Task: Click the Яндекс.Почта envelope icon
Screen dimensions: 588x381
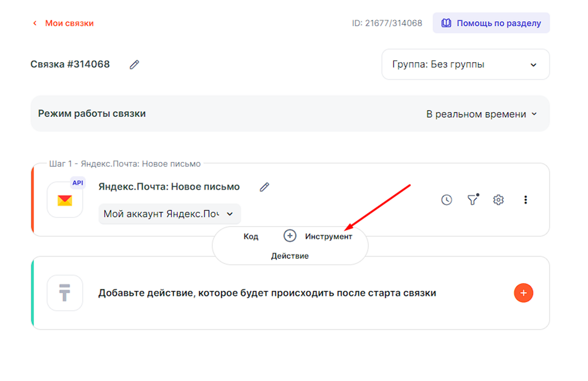Action: (65, 200)
